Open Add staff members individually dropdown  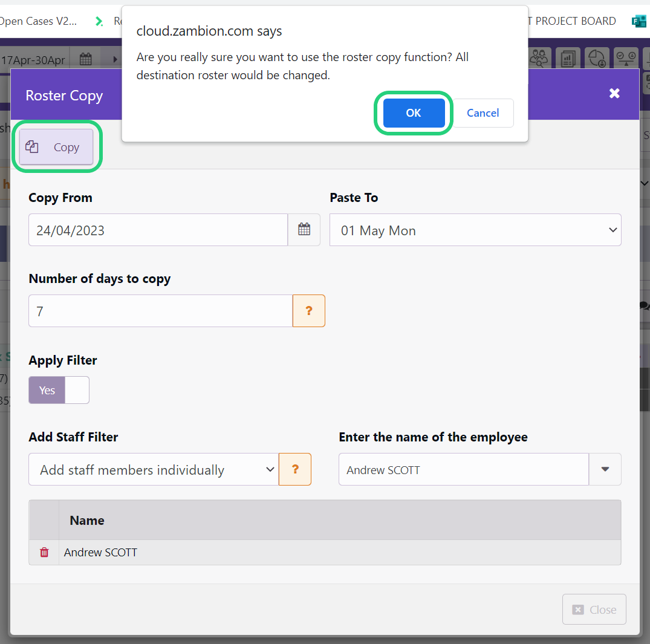click(x=154, y=469)
